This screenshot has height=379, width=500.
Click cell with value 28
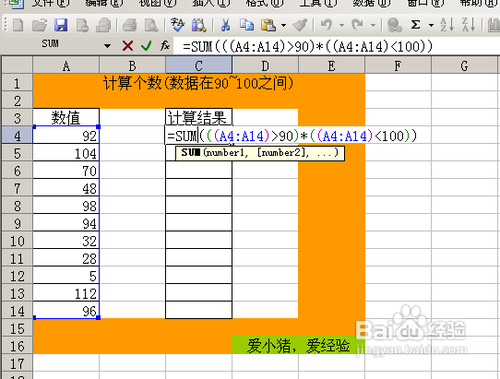pyautogui.click(x=66, y=258)
